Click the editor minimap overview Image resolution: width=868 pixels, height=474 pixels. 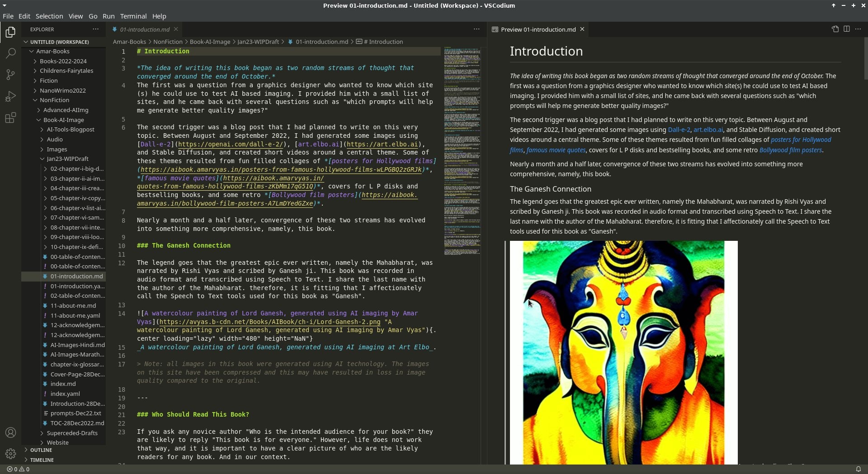[462, 151]
